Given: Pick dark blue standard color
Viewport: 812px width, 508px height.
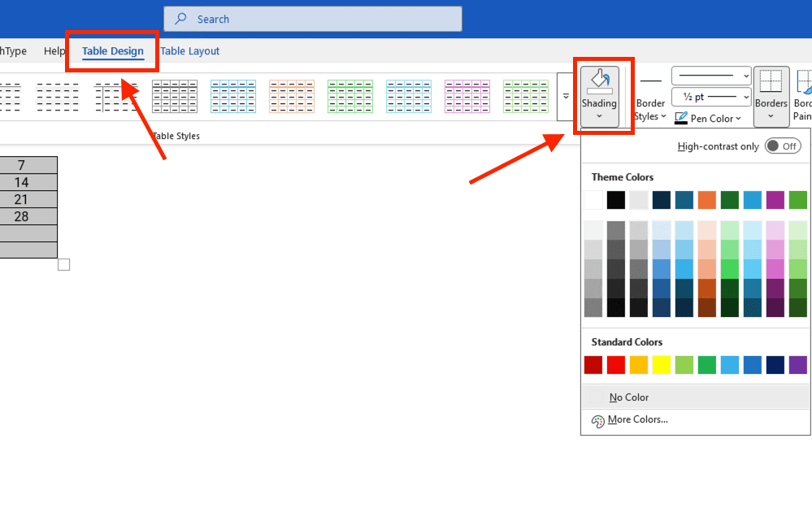Looking at the screenshot, I should (x=775, y=365).
